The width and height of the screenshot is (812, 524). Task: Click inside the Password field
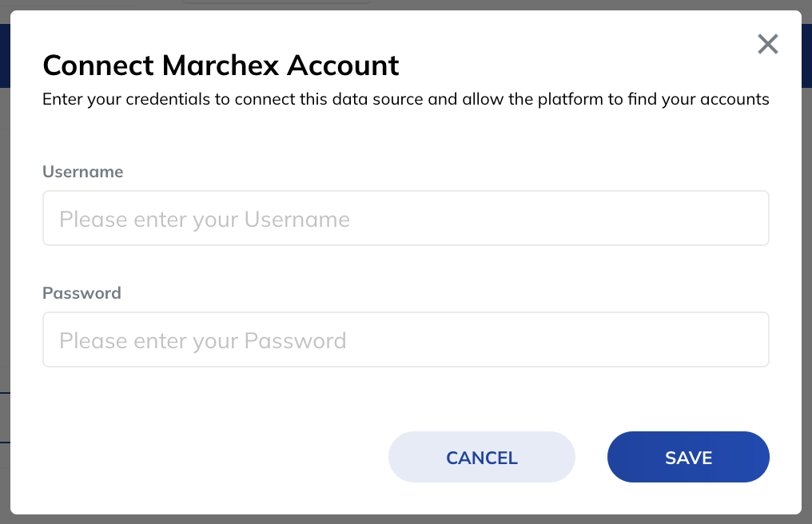[405, 339]
